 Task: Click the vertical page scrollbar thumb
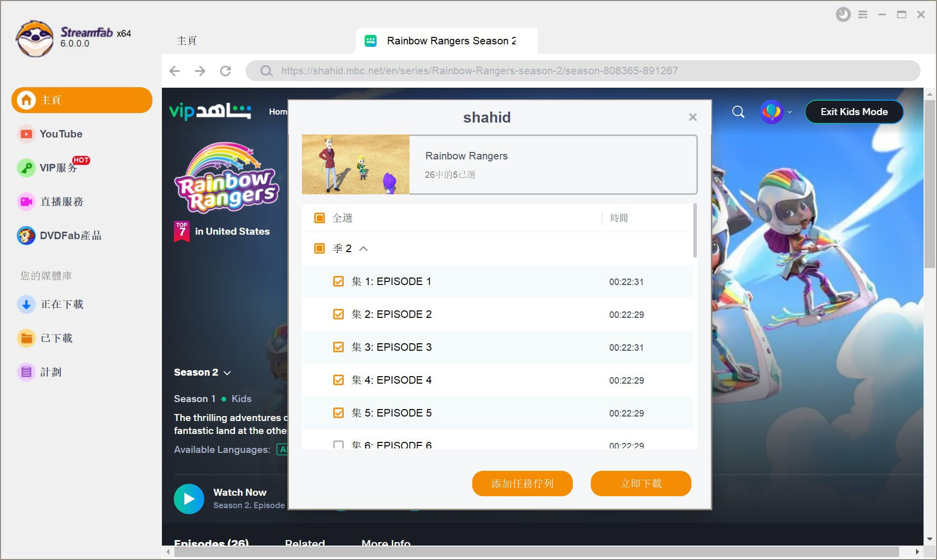pos(929,183)
